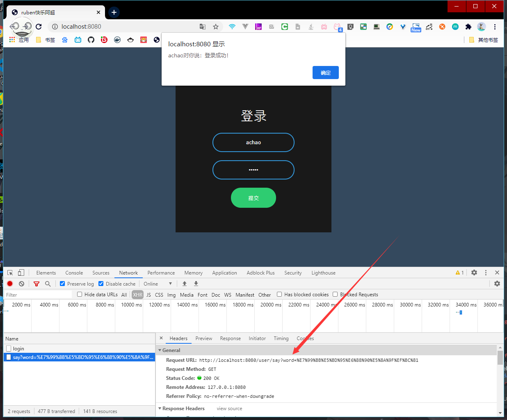The height and width of the screenshot is (420, 507).
Task: Select the login request in list
Action: click(18, 349)
